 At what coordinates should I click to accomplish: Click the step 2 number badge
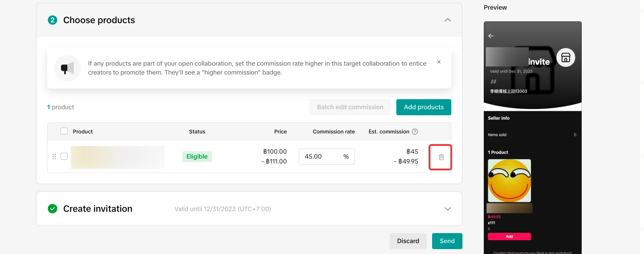click(x=53, y=20)
